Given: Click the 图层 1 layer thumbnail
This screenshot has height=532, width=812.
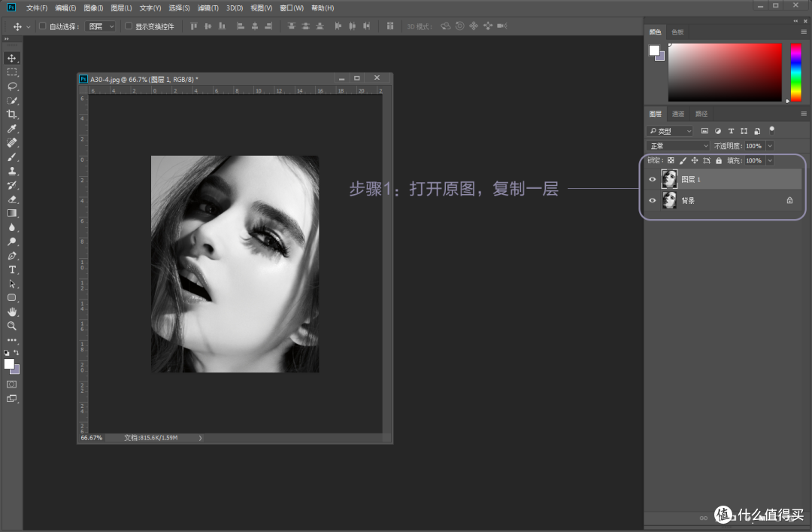Looking at the screenshot, I should point(669,179).
